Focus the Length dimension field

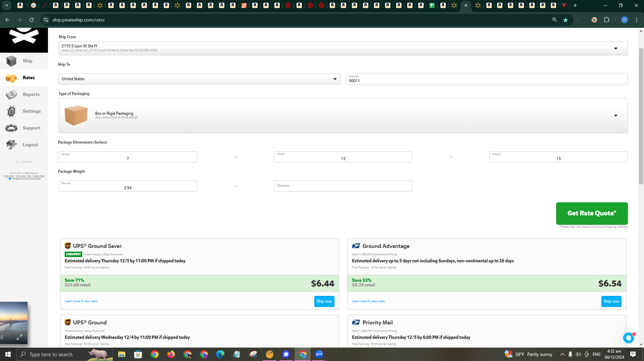pos(127,157)
